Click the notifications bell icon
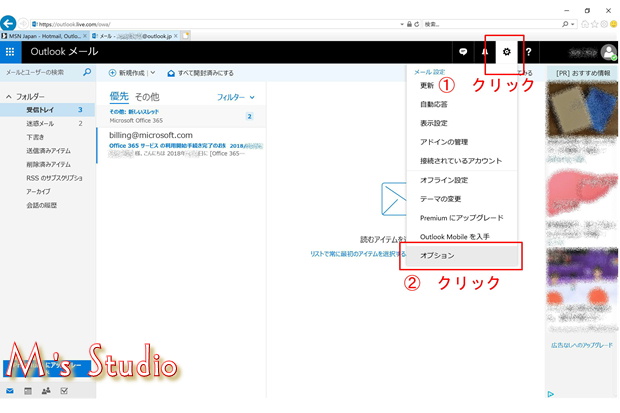 click(x=484, y=52)
